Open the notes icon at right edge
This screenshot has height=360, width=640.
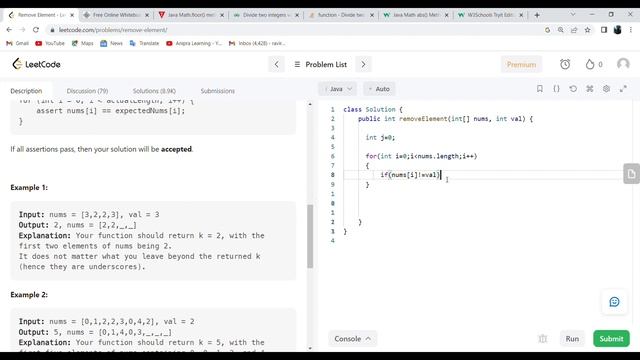(631, 174)
